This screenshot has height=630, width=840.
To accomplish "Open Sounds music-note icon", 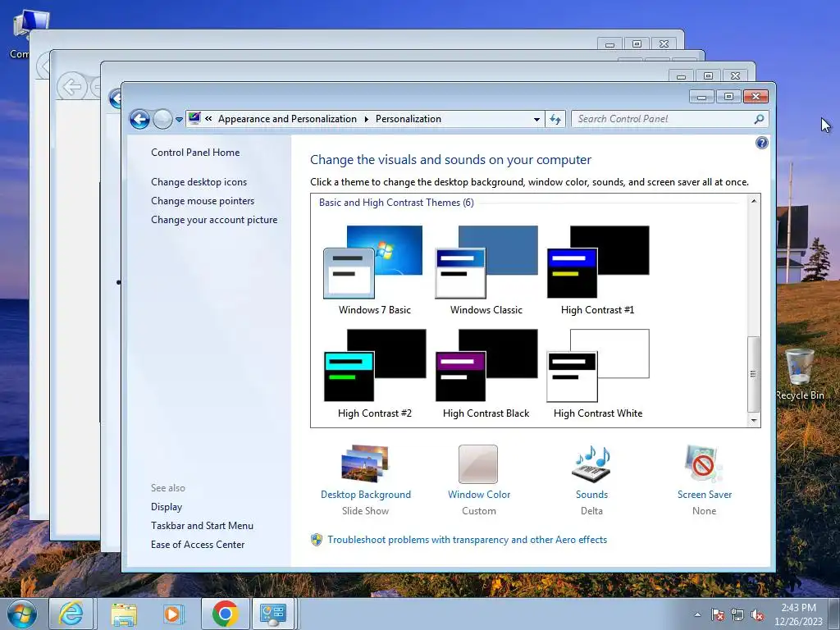I will tap(591, 464).
